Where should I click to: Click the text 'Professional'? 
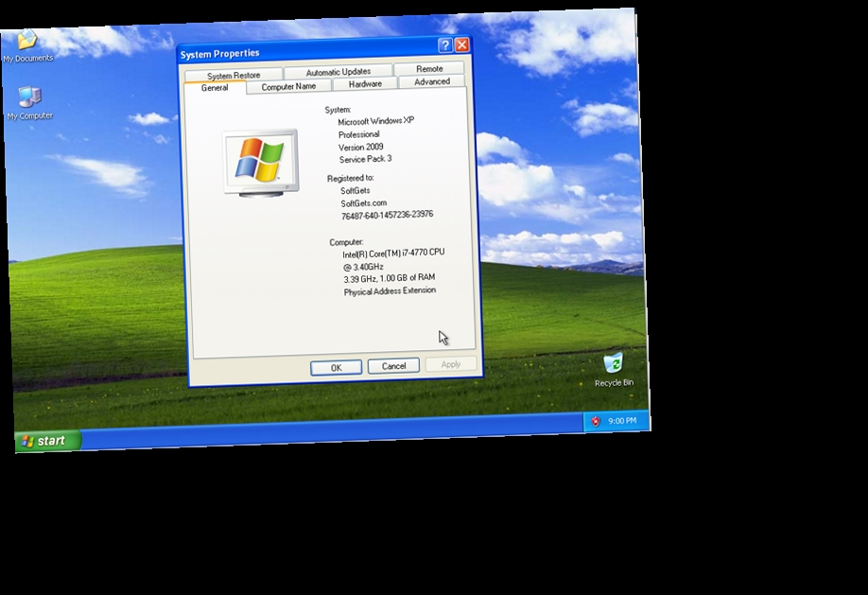358,134
